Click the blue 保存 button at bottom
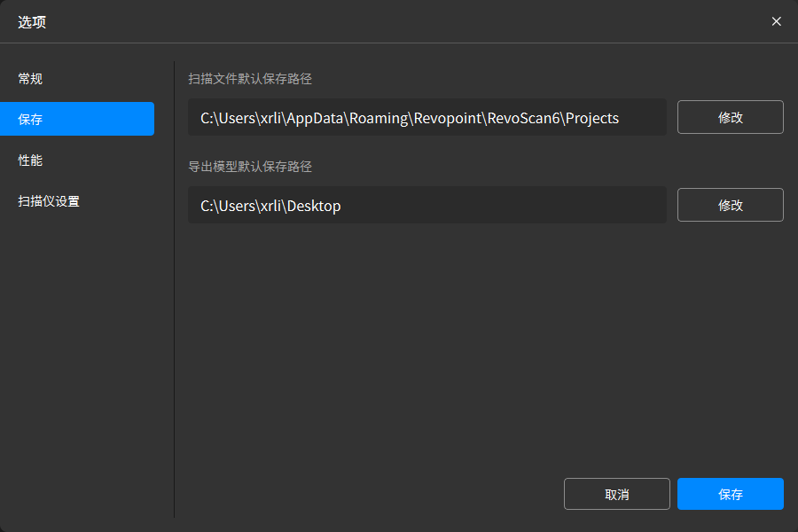798x532 pixels. 730,494
